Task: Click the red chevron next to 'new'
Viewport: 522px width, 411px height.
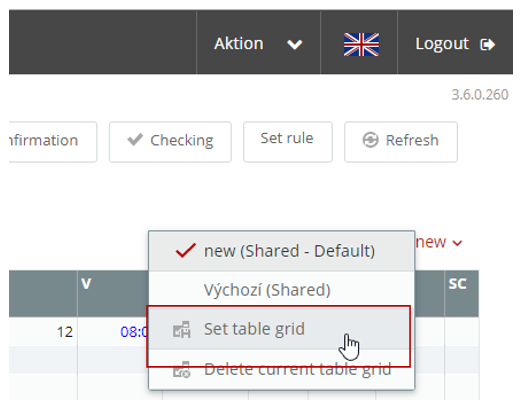Action: point(457,243)
